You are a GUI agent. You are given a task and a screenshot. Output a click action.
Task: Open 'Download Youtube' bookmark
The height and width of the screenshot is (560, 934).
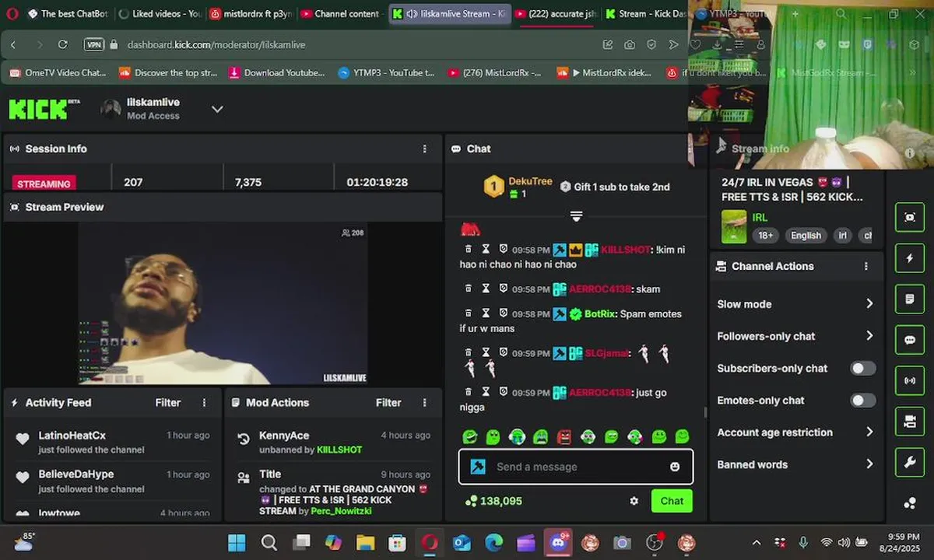276,72
